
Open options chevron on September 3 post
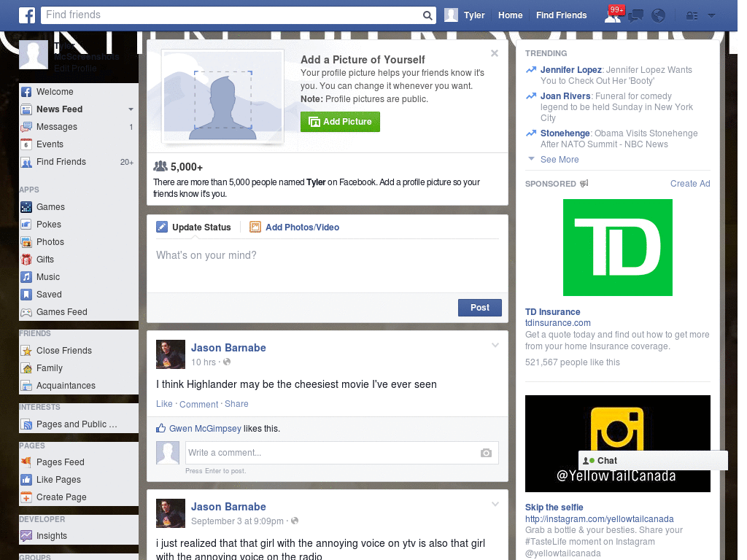click(495, 504)
